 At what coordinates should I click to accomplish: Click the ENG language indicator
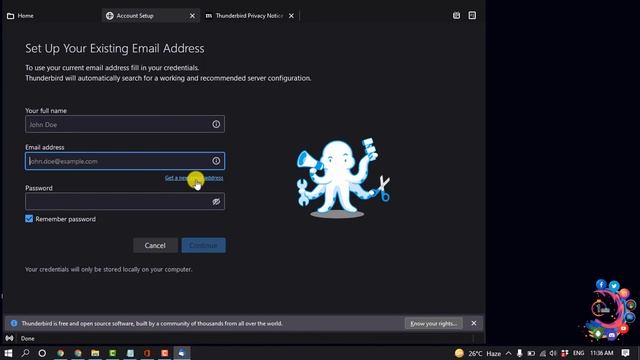pos(578,353)
